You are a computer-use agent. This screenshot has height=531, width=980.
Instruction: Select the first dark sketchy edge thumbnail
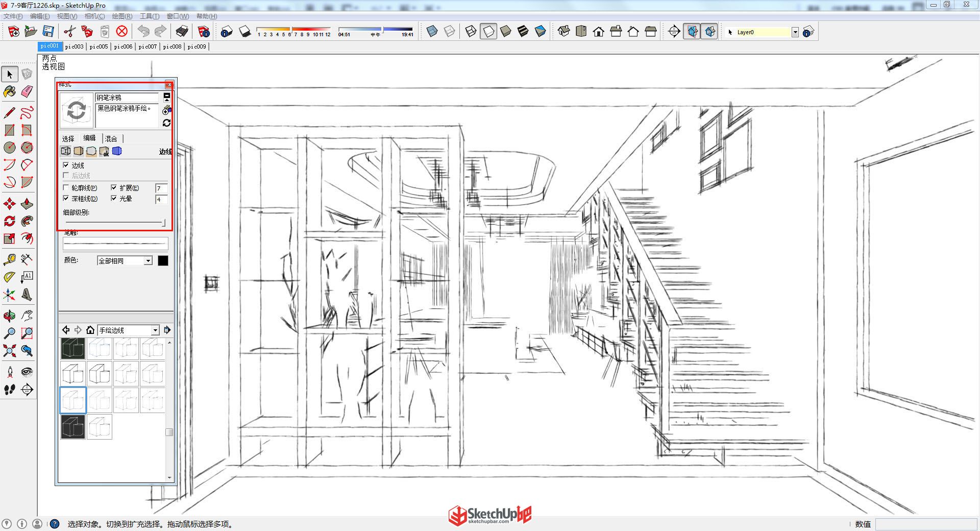coord(73,348)
